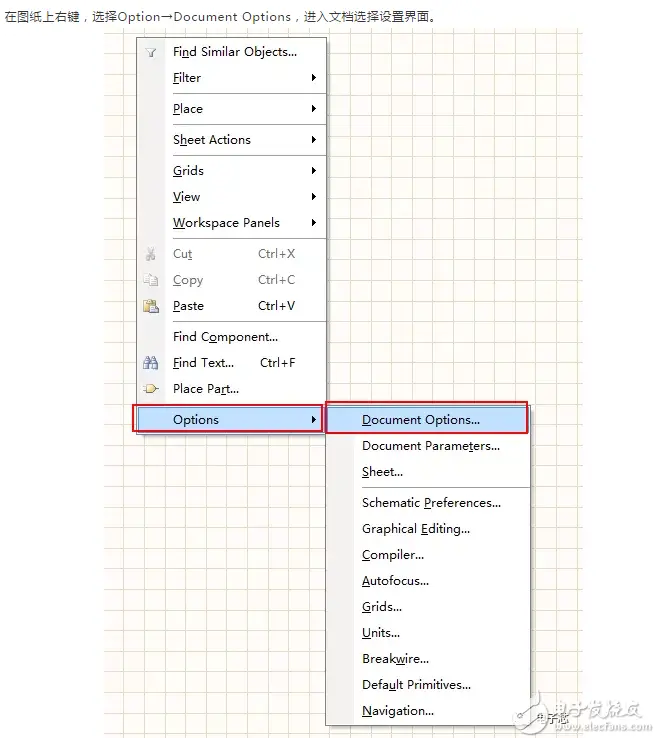The height and width of the screenshot is (738, 655).
Task: Choose Find Text from the menu
Action: 232,363
